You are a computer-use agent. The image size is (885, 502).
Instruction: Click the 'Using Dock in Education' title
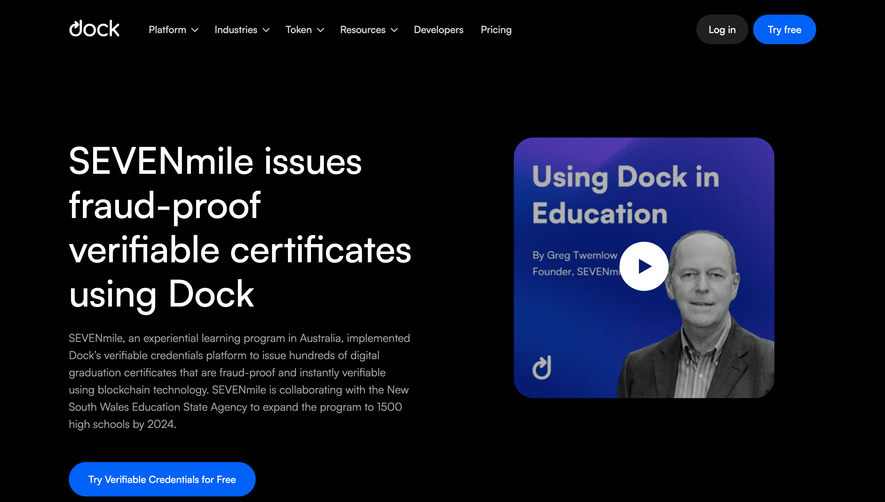pos(625,195)
